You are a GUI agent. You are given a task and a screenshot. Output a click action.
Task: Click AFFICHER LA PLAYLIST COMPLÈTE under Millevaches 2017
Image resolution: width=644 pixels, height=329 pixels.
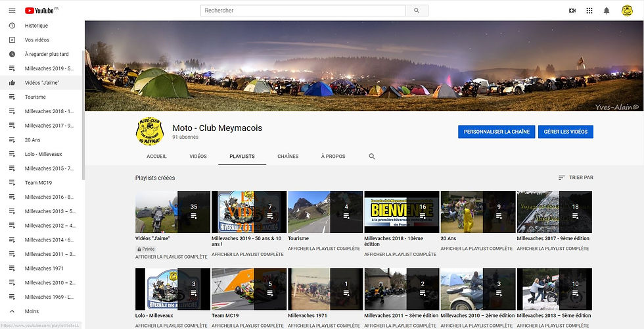553,249
